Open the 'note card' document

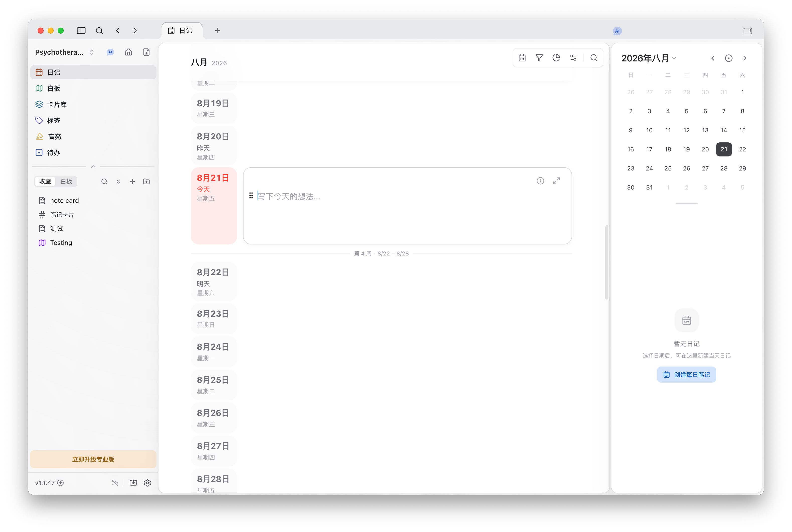click(93, 201)
